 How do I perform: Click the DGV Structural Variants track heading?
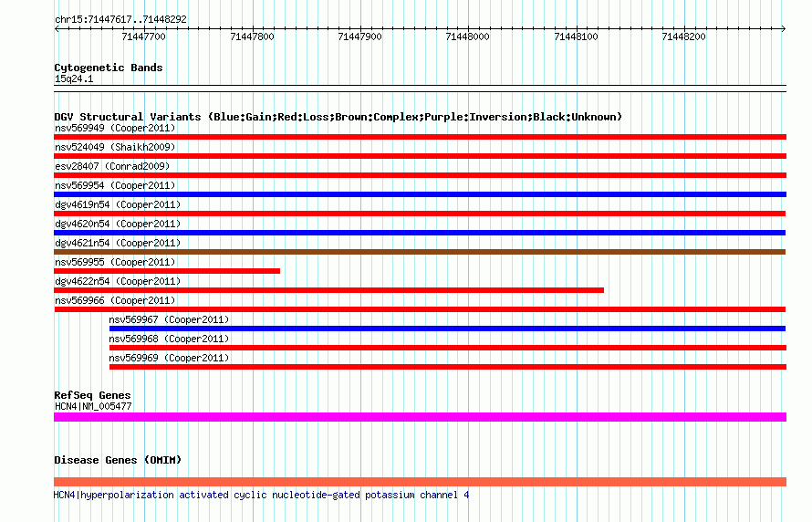coord(338,117)
